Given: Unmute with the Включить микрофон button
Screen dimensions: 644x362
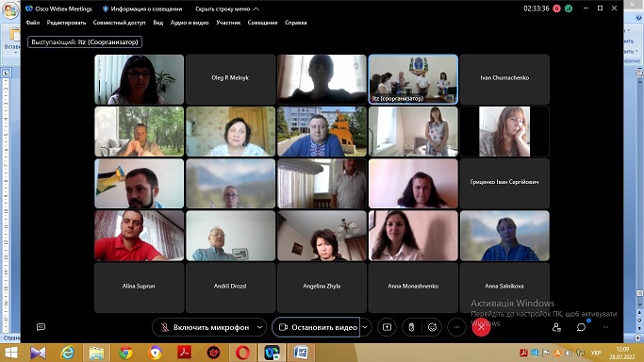Looking at the screenshot, I should click(x=206, y=327).
